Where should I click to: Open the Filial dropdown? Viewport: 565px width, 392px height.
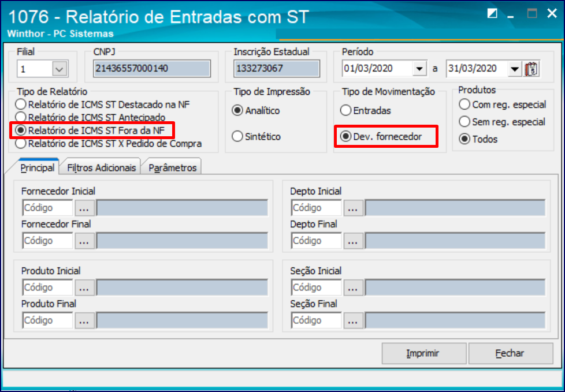point(60,68)
